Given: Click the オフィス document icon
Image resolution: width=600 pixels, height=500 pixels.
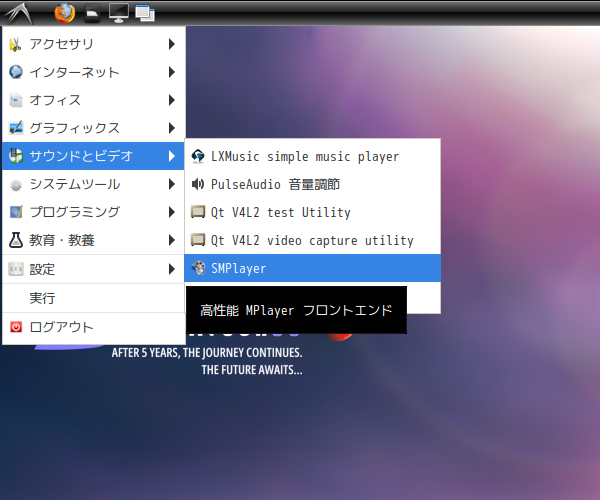Looking at the screenshot, I should 16,100.
